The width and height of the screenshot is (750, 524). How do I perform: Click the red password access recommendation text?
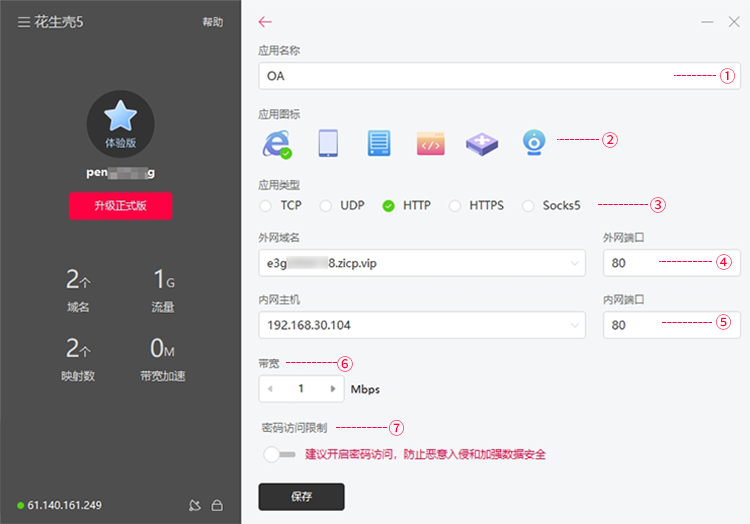click(x=426, y=454)
